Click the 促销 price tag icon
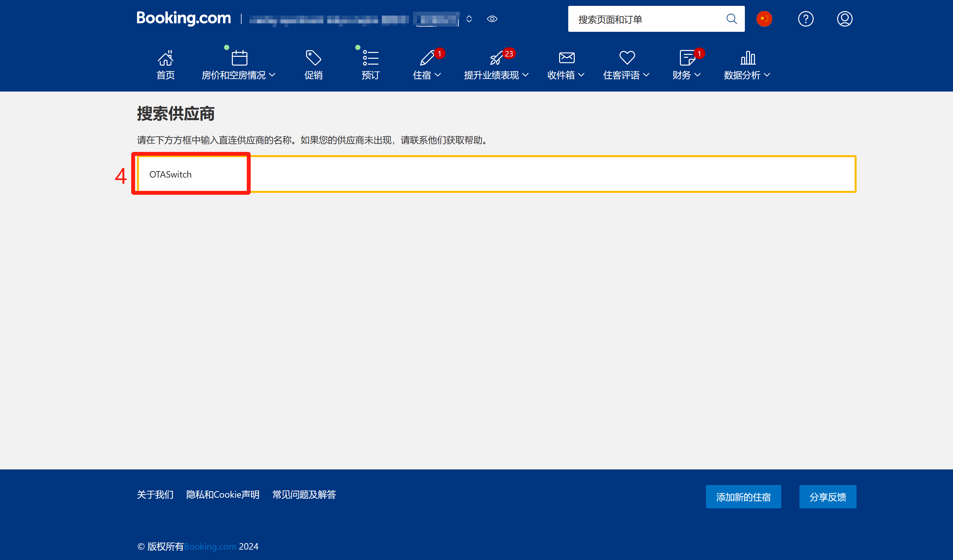This screenshot has height=560, width=953. [x=314, y=58]
